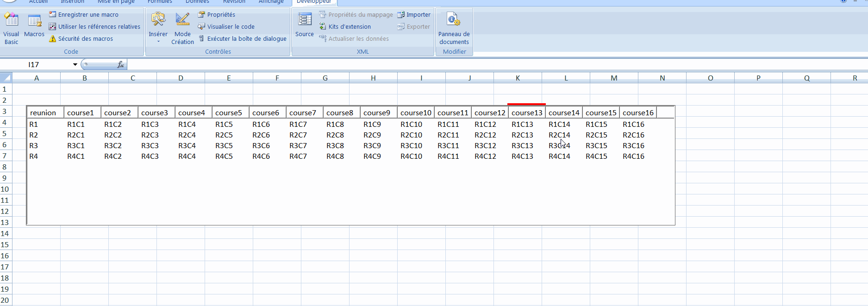The image size is (868, 306).
Task: Select column header K
Action: pyautogui.click(x=518, y=78)
